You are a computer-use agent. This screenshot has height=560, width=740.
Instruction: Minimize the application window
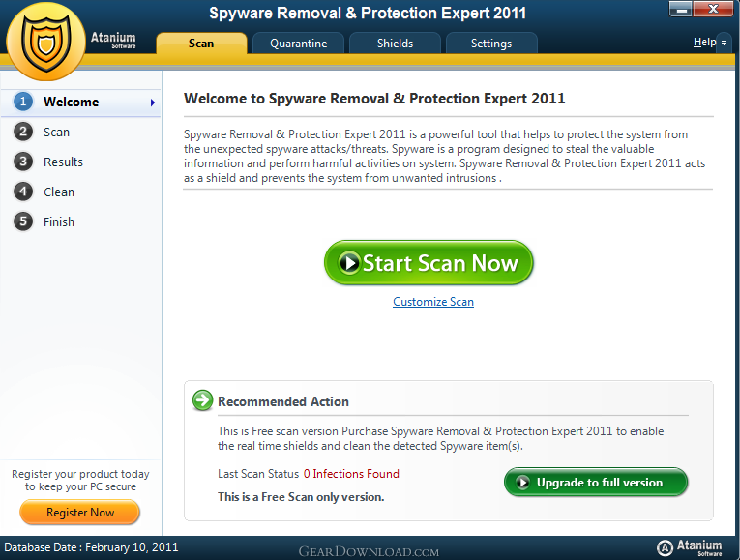pos(680,9)
